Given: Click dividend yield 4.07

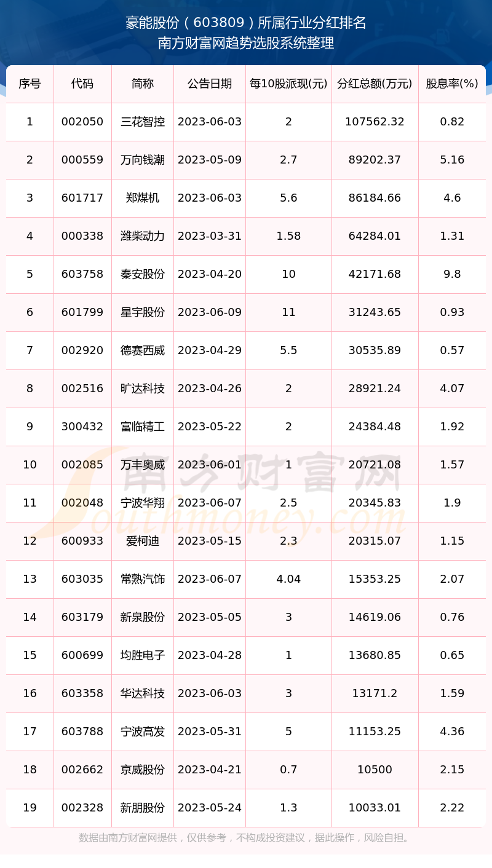Looking at the screenshot, I should (x=452, y=389).
